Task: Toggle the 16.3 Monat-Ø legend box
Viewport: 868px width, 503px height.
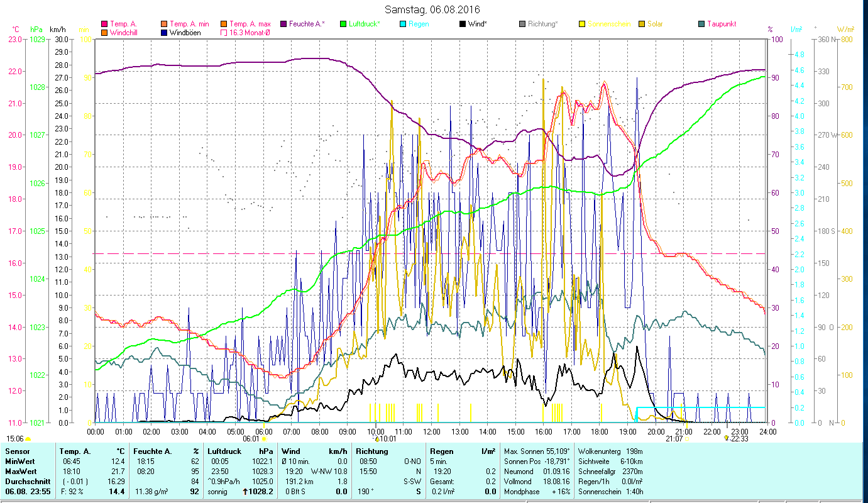Action: pos(222,33)
